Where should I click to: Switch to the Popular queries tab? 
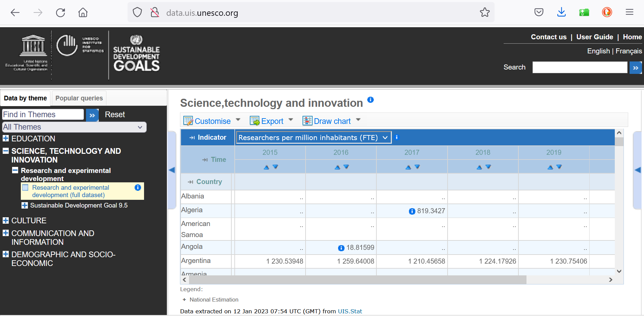tap(79, 98)
